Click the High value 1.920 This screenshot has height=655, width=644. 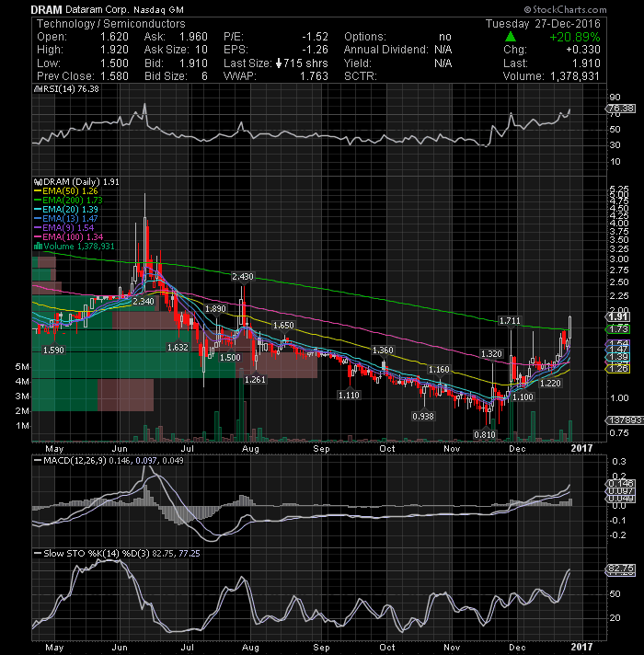114,50
